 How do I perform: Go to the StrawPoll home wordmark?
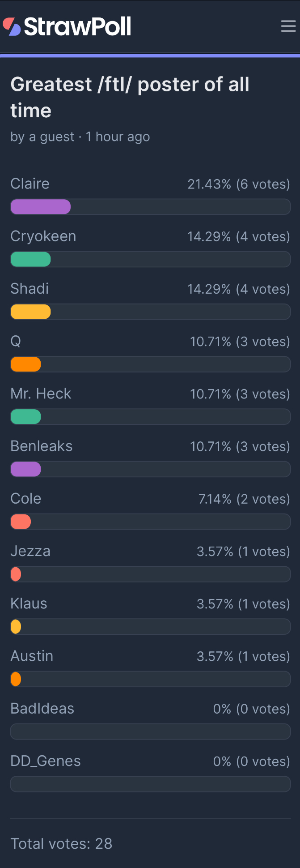click(x=77, y=26)
